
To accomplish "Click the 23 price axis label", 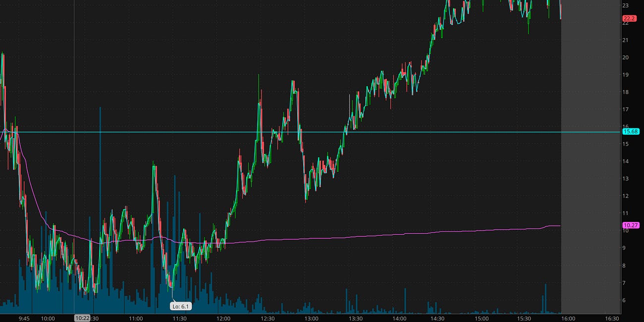I will [x=626, y=5].
